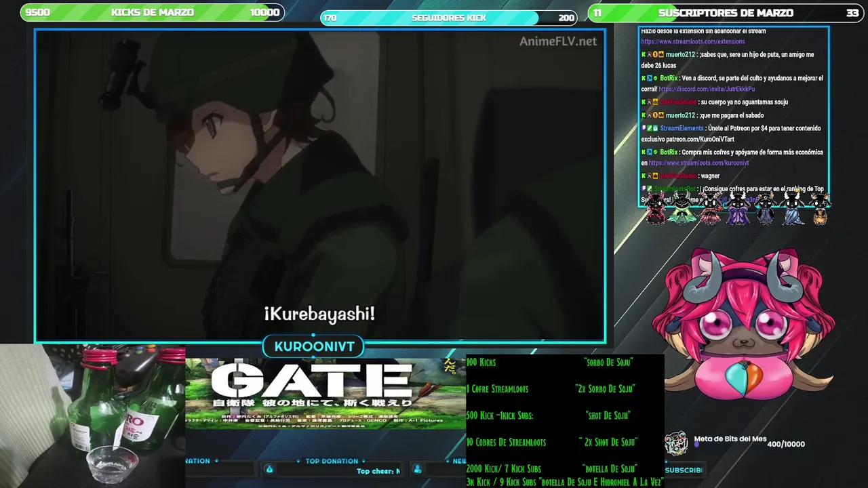
Task: Click the '9500' Kicks start value
Action: tap(37, 12)
